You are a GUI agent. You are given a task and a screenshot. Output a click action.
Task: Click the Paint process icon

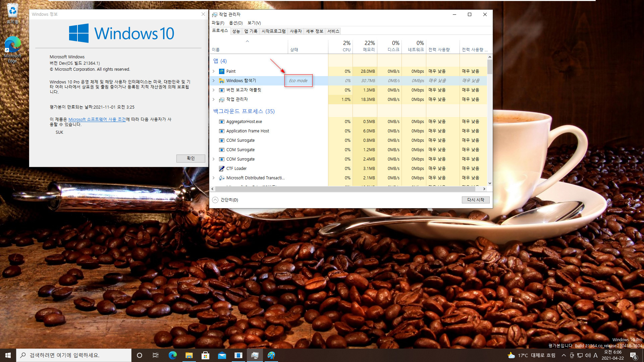pos(221,71)
